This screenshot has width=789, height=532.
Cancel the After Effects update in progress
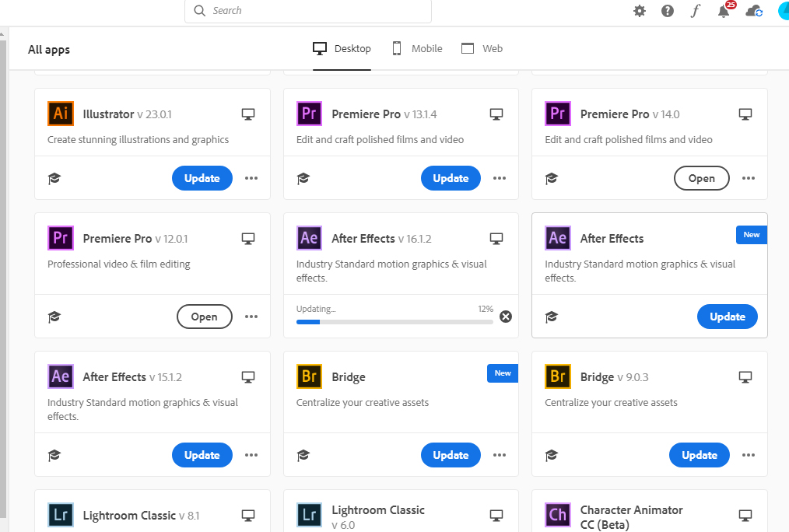pyautogui.click(x=505, y=317)
